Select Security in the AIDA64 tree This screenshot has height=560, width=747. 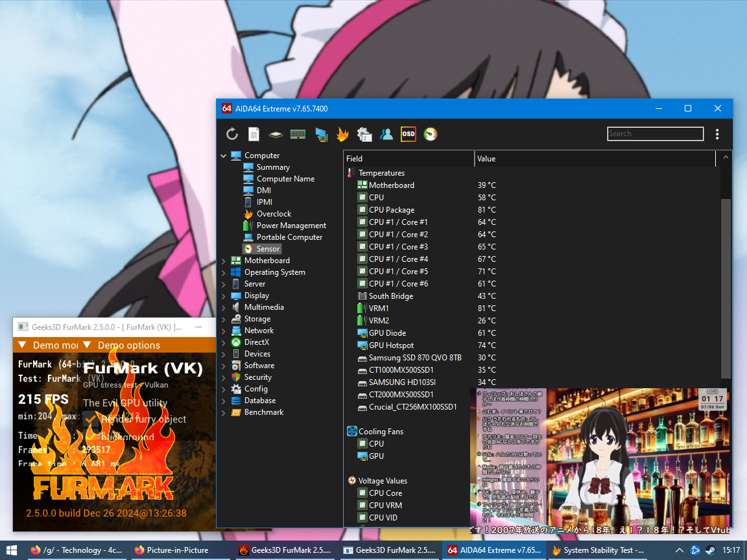(257, 378)
